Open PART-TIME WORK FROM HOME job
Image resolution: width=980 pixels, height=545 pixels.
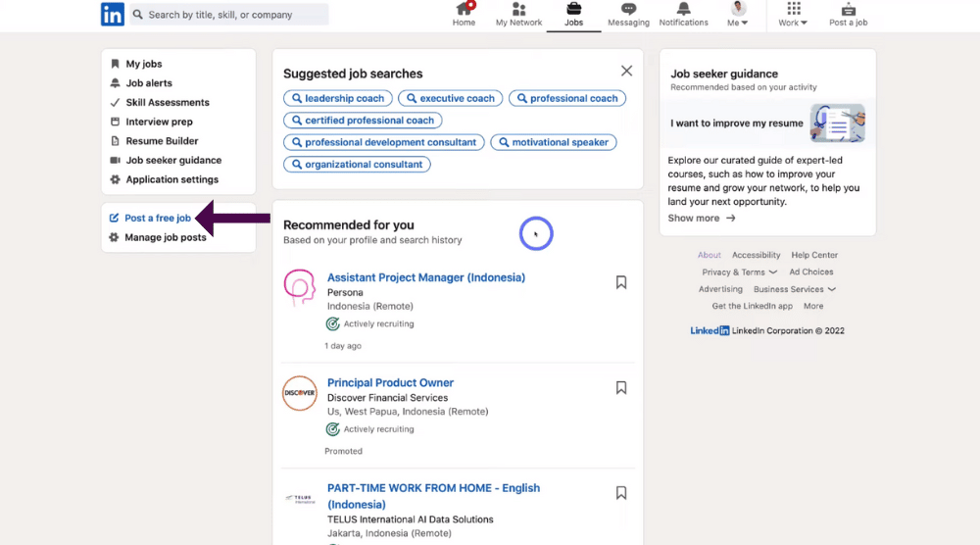(x=433, y=496)
